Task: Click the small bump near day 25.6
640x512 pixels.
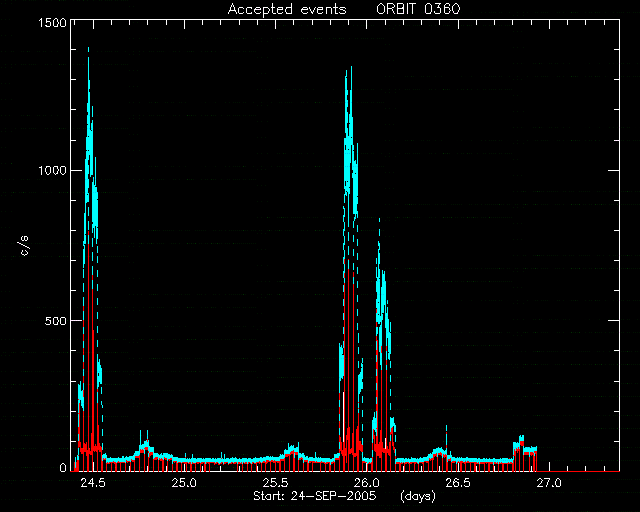Action: (x=293, y=450)
